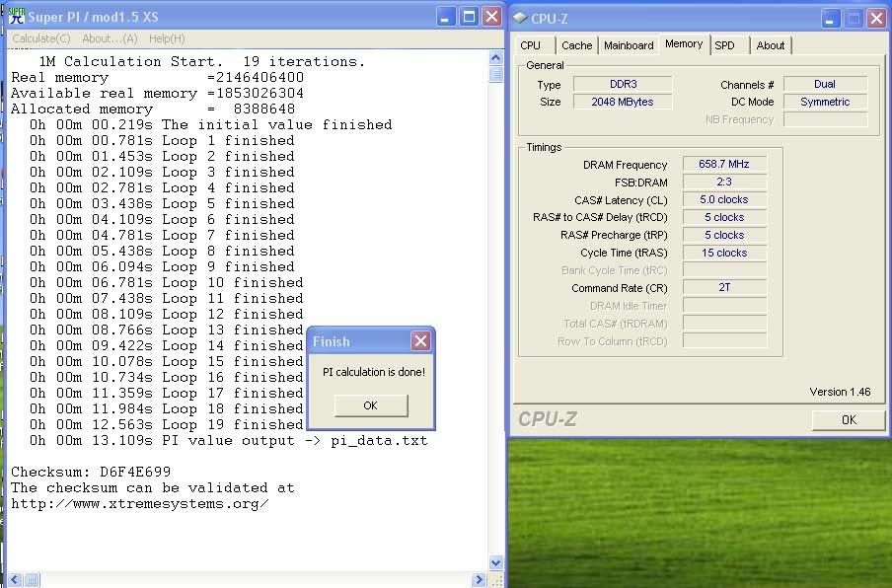The width and height of the screenshot is (892, 588).
Task: Open the Mainboard tab
Action: 629,45
